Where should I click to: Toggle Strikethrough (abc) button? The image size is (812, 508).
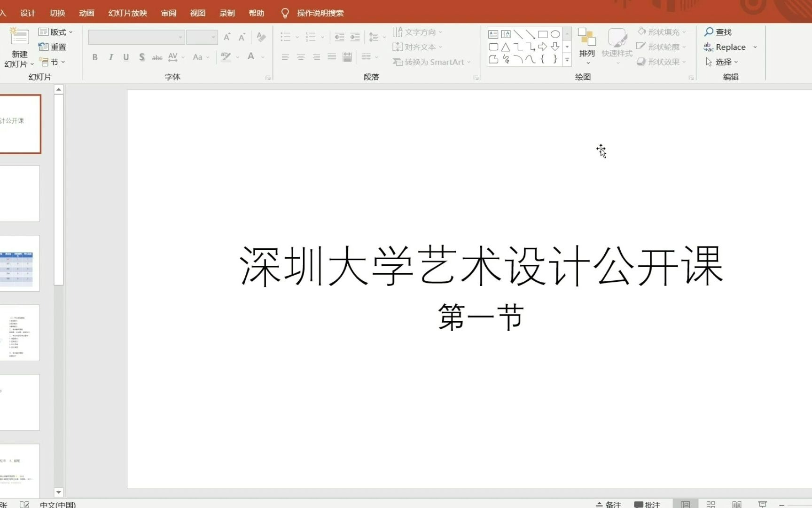[x=157, y=57]
